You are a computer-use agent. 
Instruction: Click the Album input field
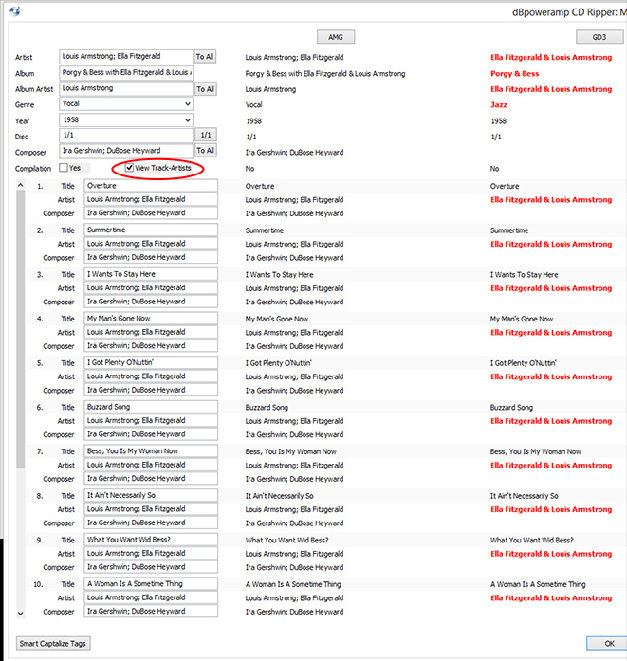(x=126, y=73)
